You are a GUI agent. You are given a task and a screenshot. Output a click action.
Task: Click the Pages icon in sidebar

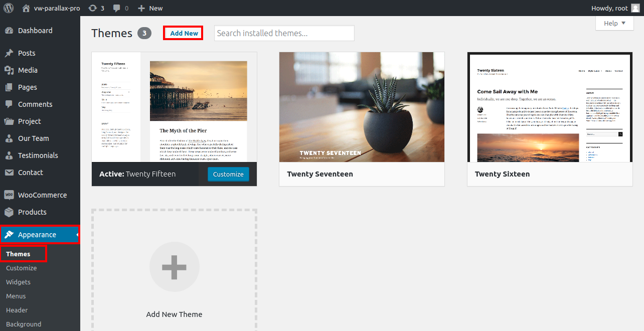(9, 87)
